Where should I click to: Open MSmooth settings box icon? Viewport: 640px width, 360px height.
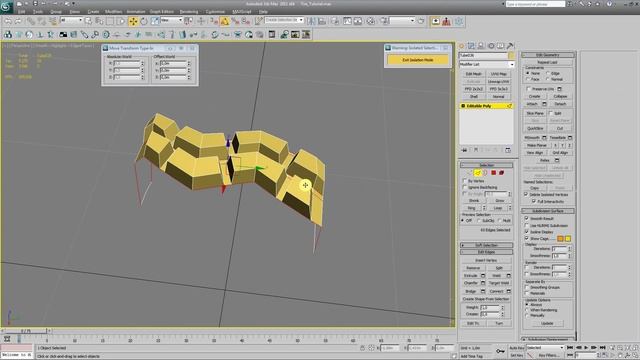coord(544,138)
